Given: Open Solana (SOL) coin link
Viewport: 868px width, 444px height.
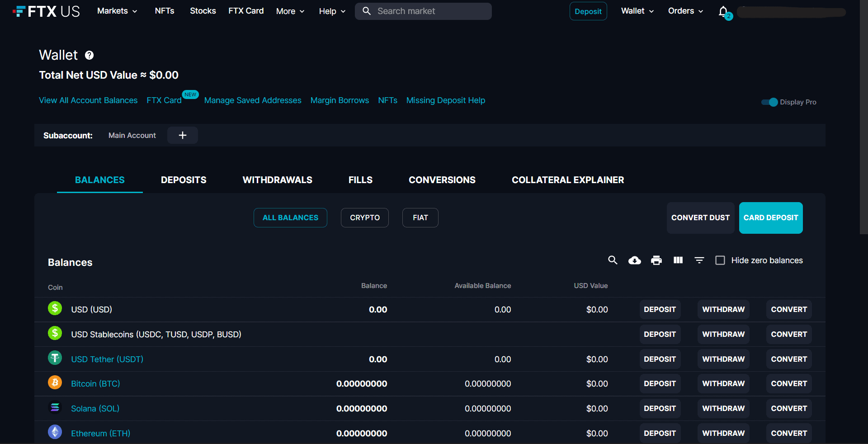Looking at the screenshot, I should point(95,409).
